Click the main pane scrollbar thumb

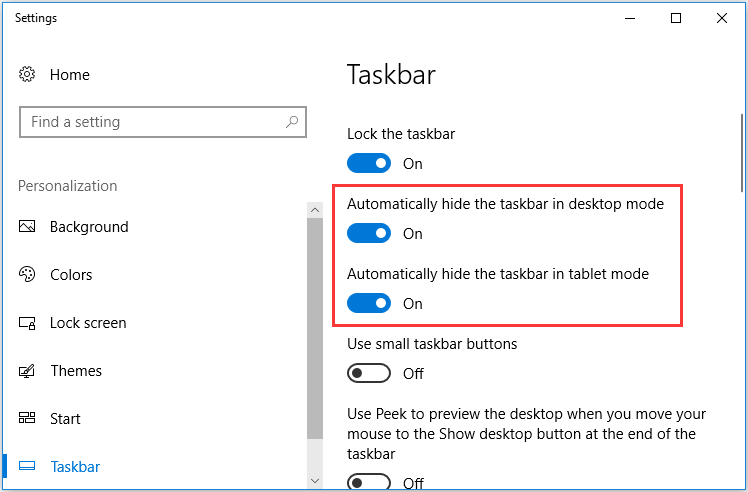(x=742, y=153)
